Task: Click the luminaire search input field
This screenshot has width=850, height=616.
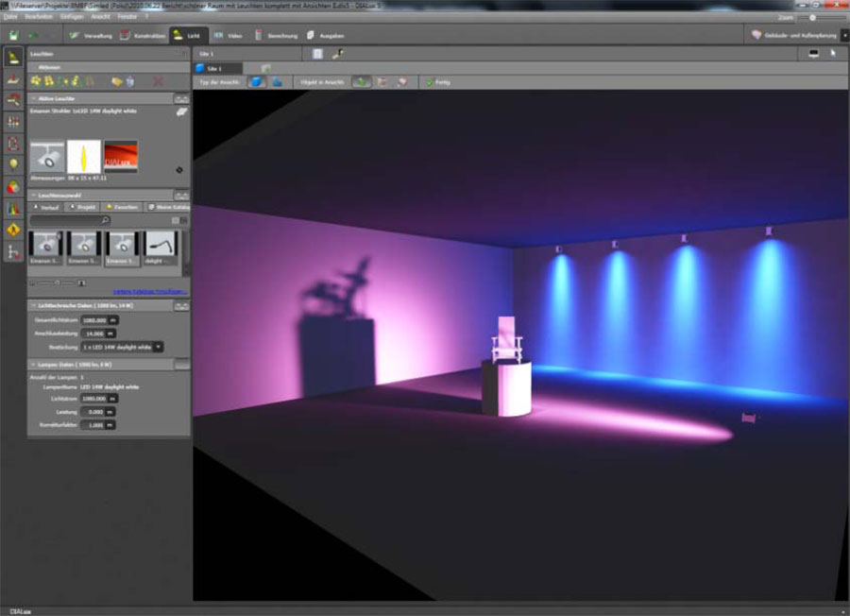Action: pyautogui.click(x=70, y=220)
